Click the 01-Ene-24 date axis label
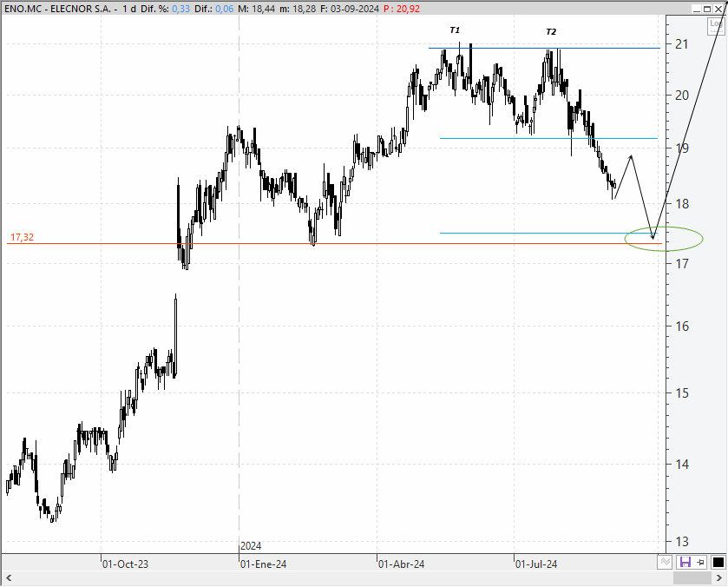The width and height of the screenshot is (728, 587). click(263, 564)
